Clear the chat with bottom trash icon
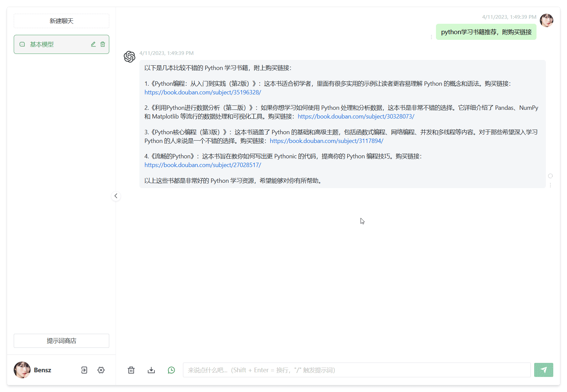Image resolution: width=567 pixels, height=392 pixels. [x=131, y=370]
